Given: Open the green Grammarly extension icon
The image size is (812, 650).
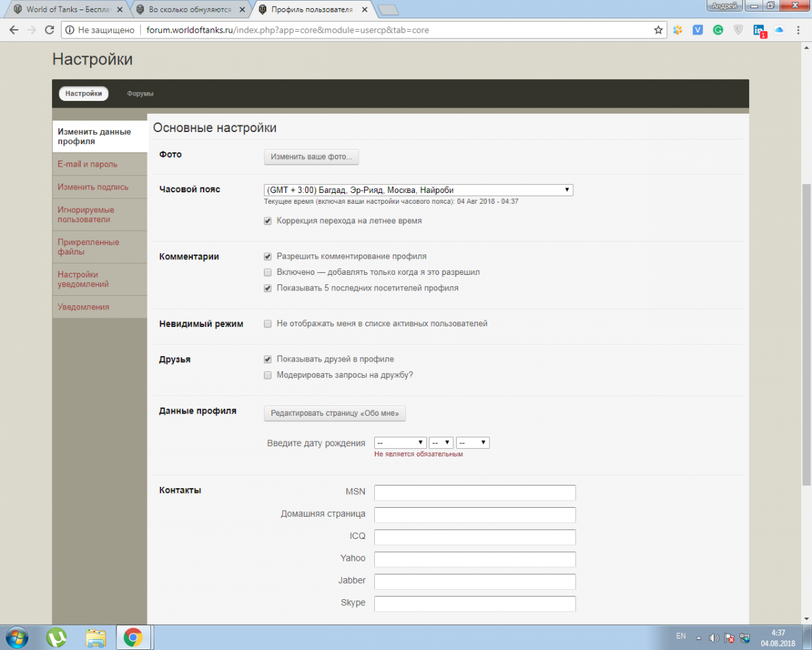Looking at the screenshot, I should coord(718,30).
